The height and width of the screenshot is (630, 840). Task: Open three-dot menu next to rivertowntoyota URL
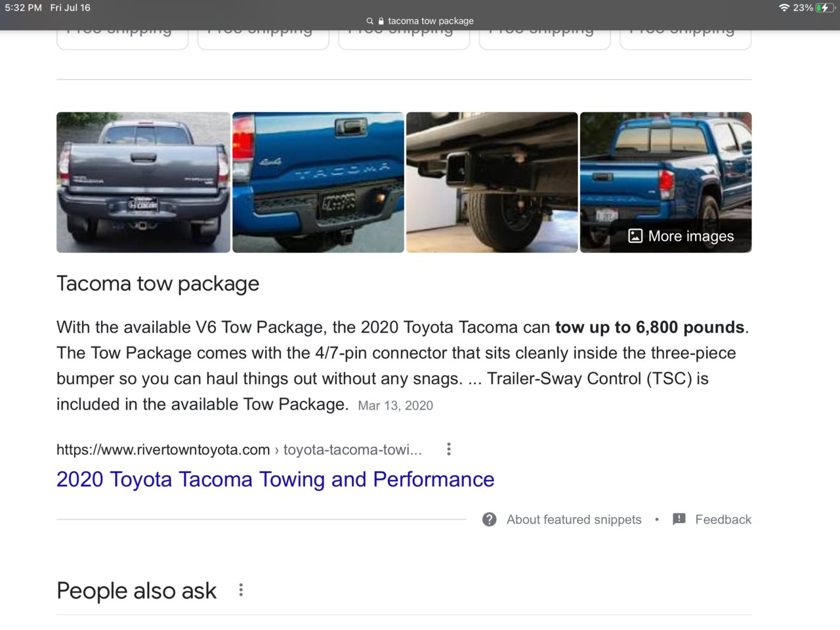(449, 450)
